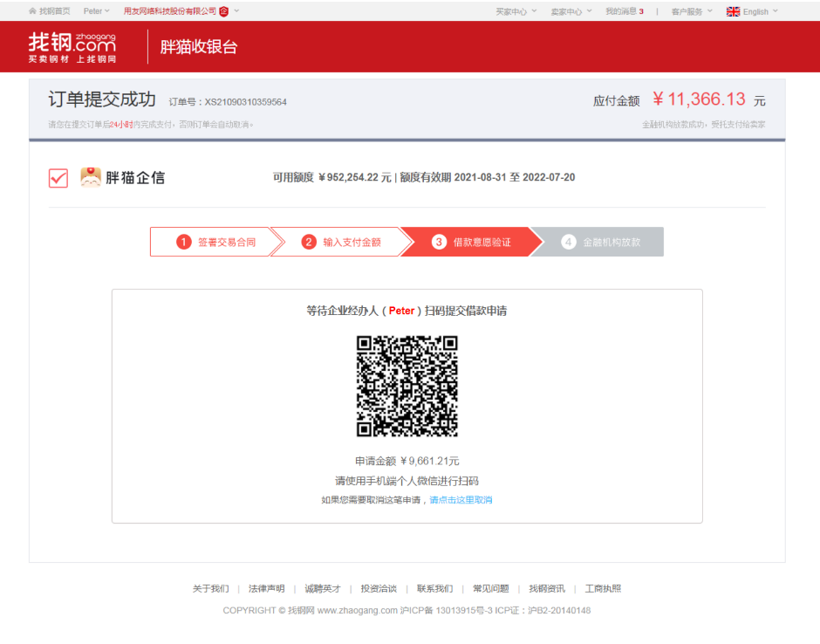The width and height of the screenshot is (820, 644).
Task: Click the red enterprise badge icon
Action: coord(224,11)
